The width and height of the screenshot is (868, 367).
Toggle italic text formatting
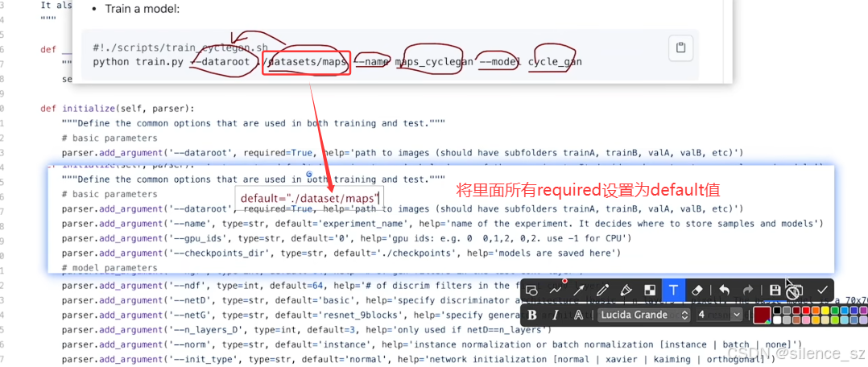pyautogui.click(x=556, y=315)
